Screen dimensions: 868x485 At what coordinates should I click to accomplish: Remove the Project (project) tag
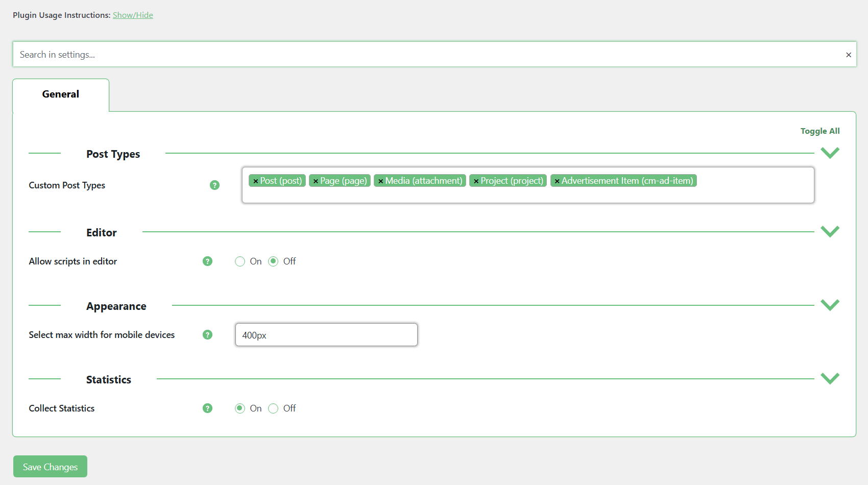(x=476, y=181)
